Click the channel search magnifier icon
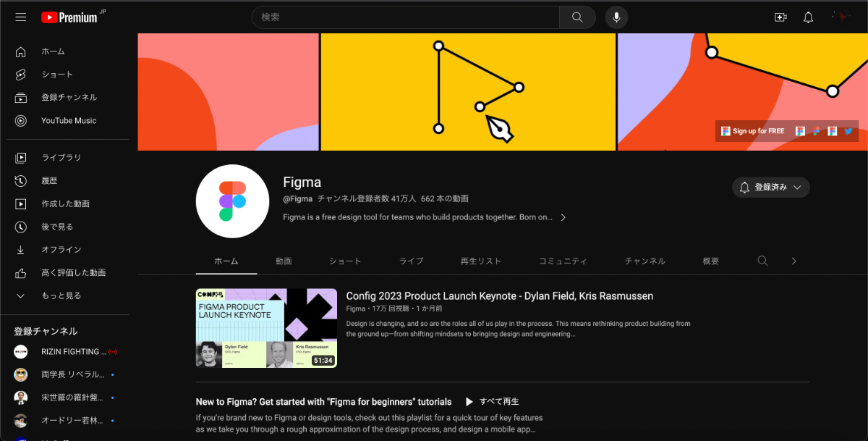Image resolution: width=868 pixels, height=441 pixels. (x=762, y=261)
